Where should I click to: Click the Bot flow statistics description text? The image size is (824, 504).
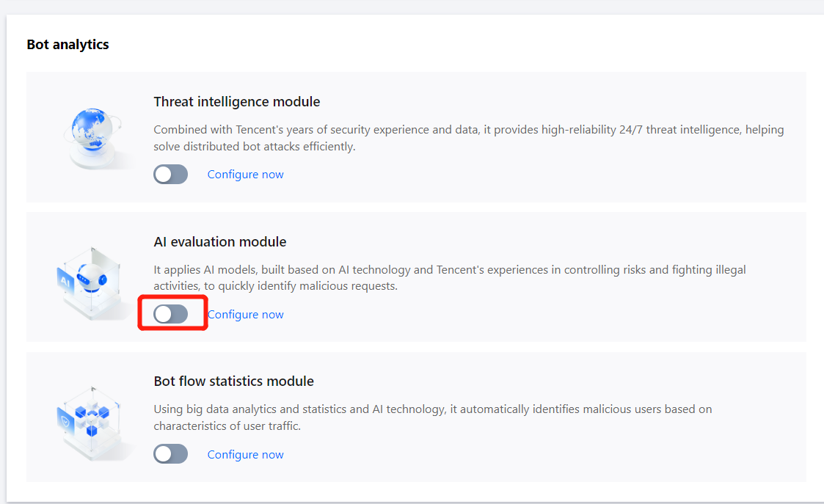(432, 417)
